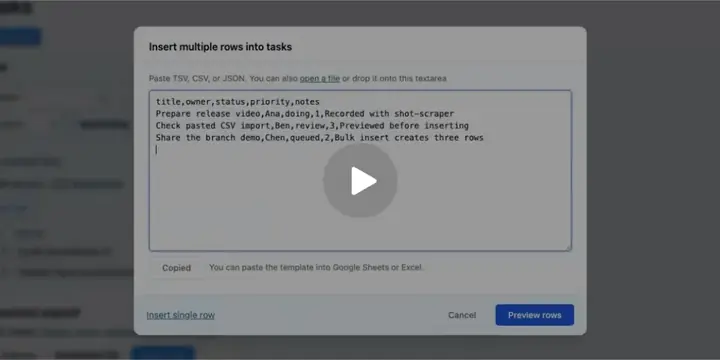The width and height of the screenshot is (720, 360).
Task: Click the blurred blue button below the dialog
Action: 163,354
